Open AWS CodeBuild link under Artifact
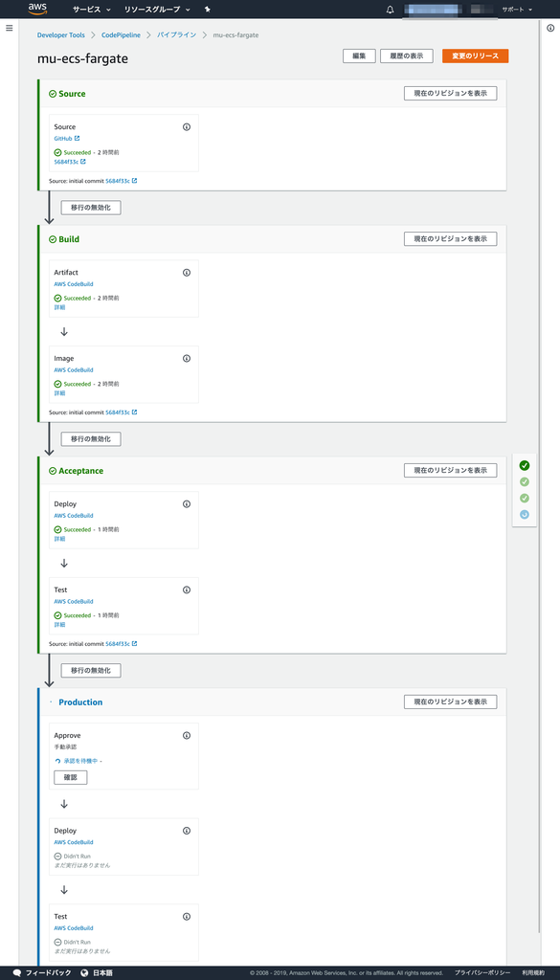Image resolution: width=560 pixels, height=980 pixels. tap(74, 283)
